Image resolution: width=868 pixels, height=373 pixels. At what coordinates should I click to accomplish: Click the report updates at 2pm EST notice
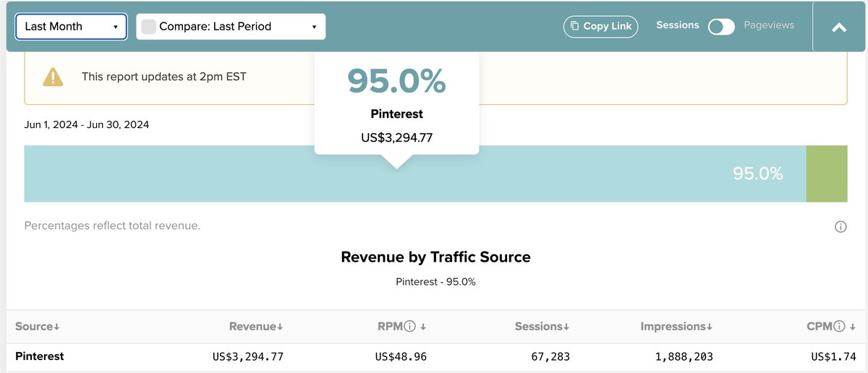(x=164, y=77)
